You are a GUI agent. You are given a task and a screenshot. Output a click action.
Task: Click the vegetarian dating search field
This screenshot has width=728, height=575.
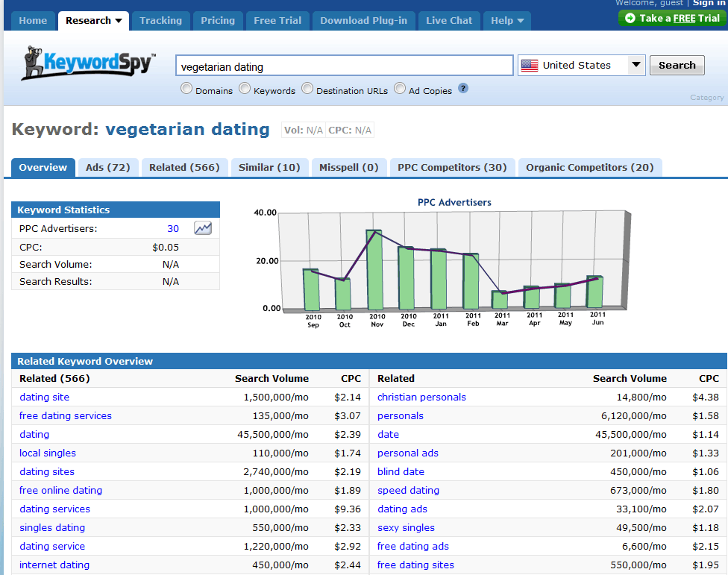[344, 66]
